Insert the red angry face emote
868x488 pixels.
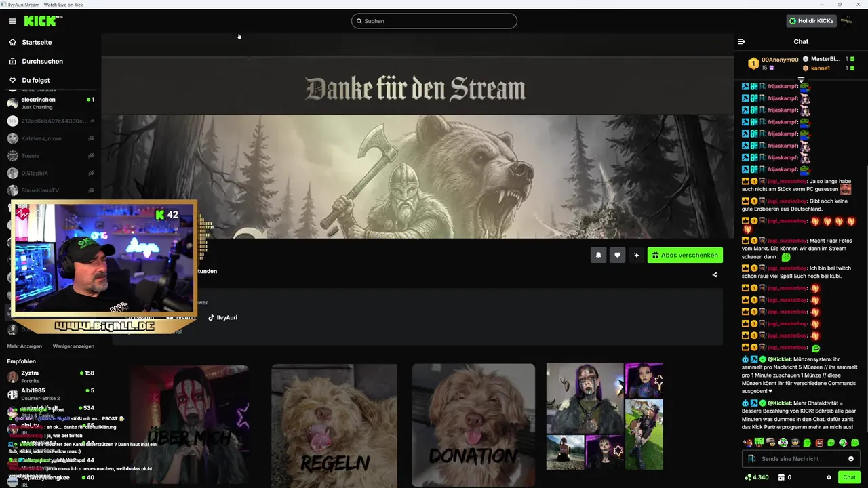(819, 443)
